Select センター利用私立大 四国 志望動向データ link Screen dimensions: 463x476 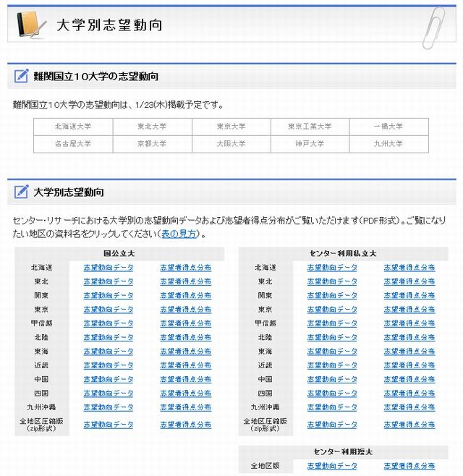[332, 393]
